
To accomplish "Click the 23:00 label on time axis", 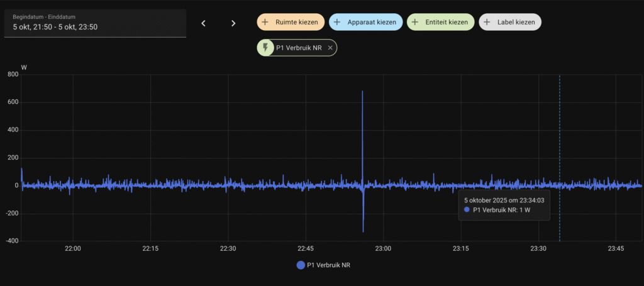I will [383, 249].
